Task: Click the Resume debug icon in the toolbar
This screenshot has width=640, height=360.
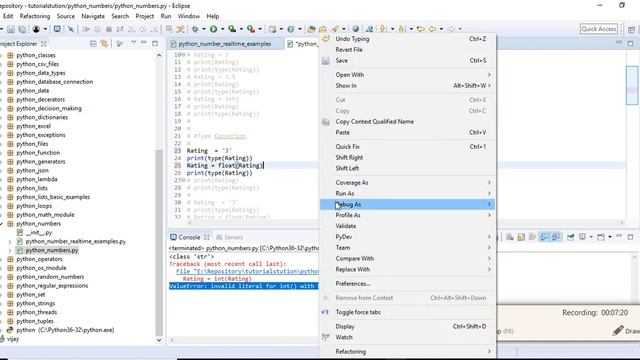Action: [x=86, y=29]
